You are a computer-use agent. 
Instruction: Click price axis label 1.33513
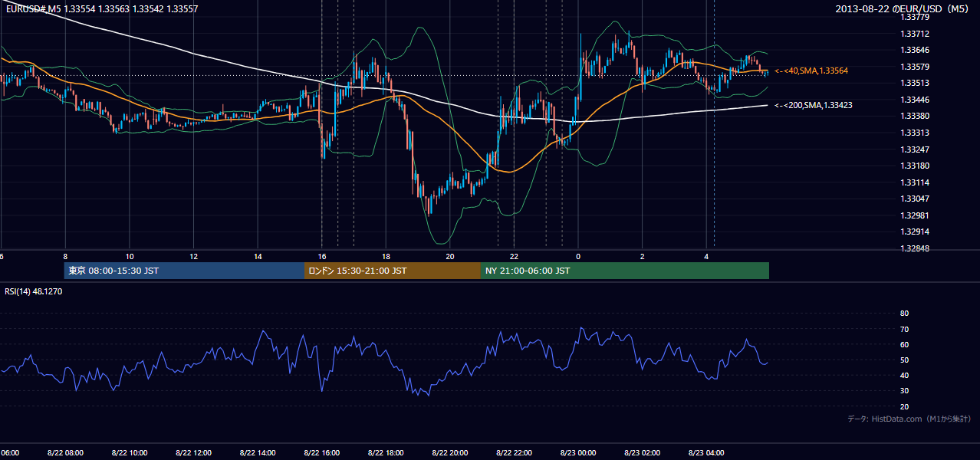(x=914, y=84)
